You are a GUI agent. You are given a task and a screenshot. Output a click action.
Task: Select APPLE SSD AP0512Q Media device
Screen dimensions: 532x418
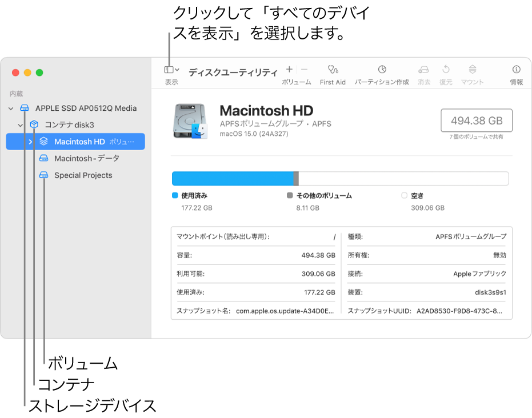(86, 108)
